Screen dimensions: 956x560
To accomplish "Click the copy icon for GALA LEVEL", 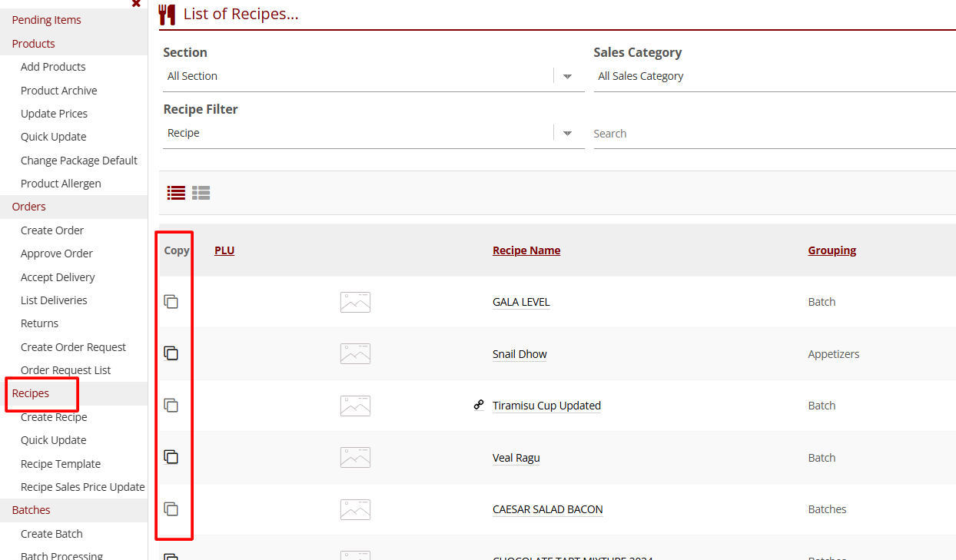I will tap(171, 302).
